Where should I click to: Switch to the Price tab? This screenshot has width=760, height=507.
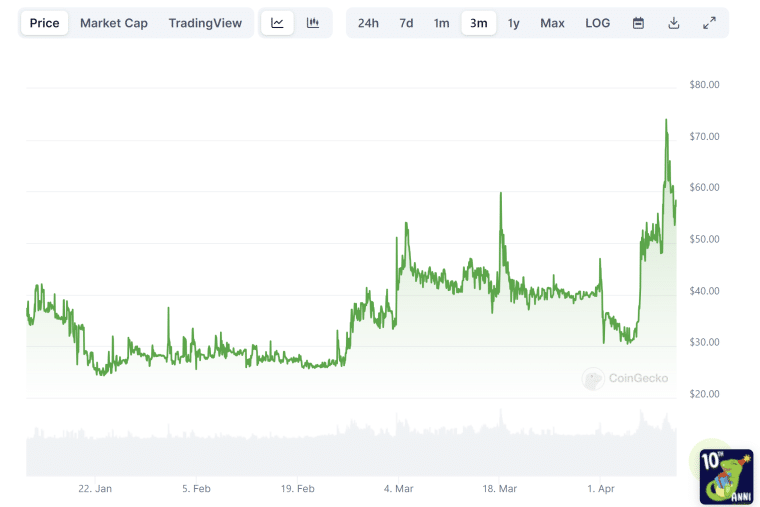tap(44, 23)
